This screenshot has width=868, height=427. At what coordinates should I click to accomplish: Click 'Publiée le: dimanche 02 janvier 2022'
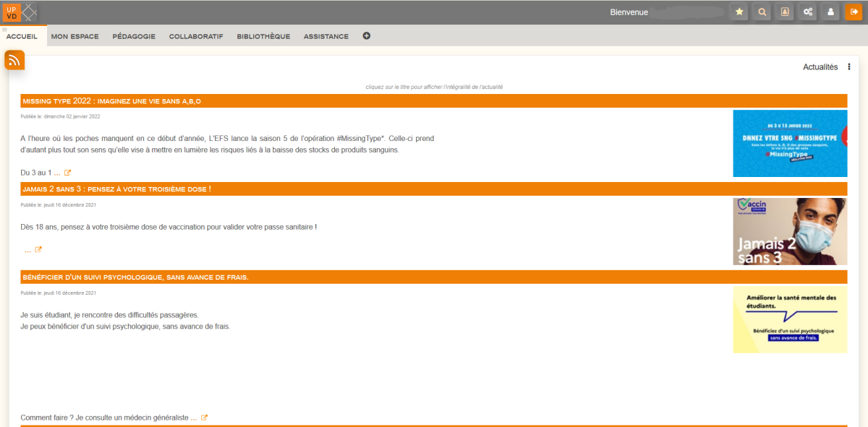[60, 116]
